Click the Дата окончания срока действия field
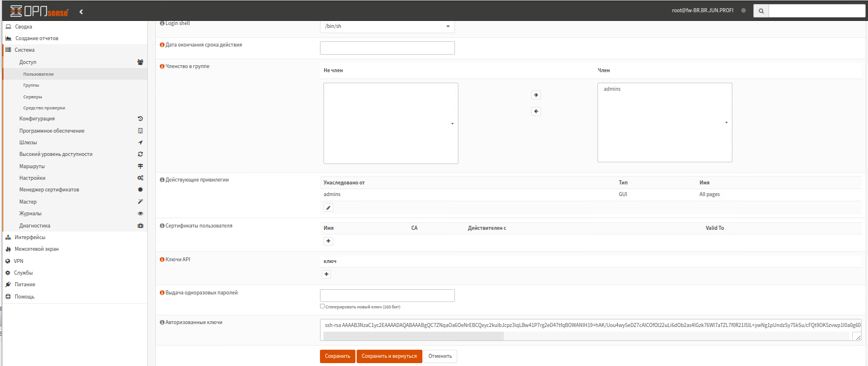This screenshot has width=868, height=366. (387, 48)
